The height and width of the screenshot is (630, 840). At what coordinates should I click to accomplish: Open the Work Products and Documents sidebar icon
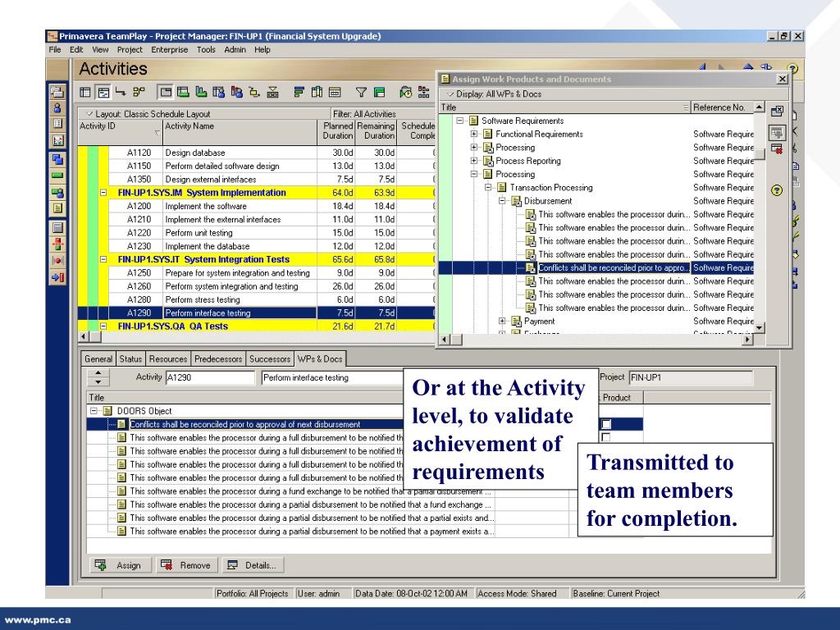pos(57,208)
